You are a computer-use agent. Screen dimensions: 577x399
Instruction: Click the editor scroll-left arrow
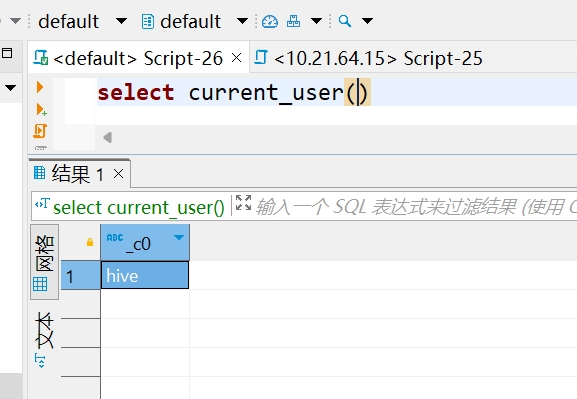coord(107,138)
